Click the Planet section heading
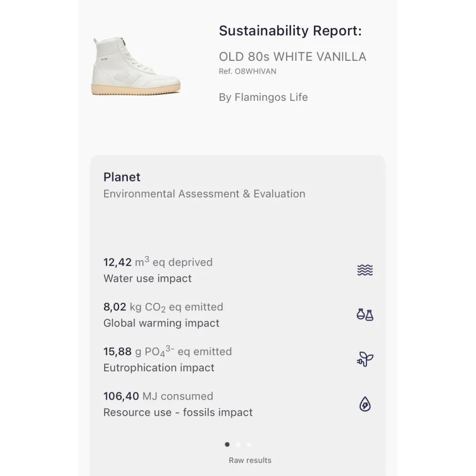This screenshot has width=476, height=476. [122, 177]
